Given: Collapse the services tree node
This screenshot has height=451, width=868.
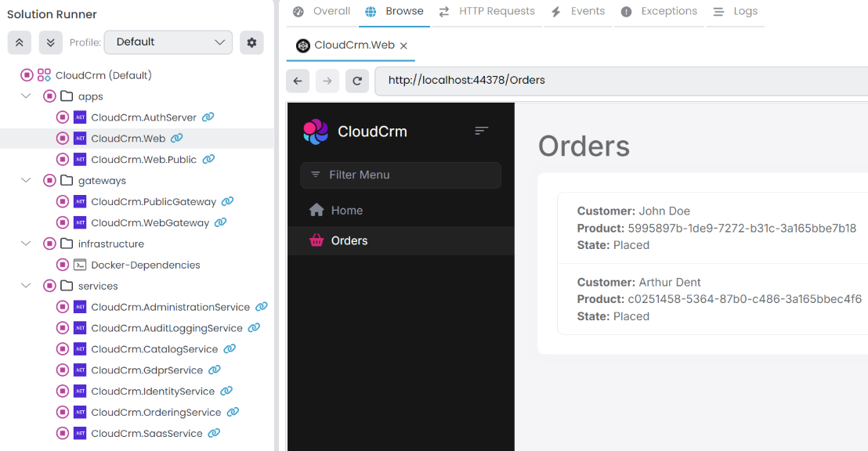Looking at the screenshot, I should [26, 285].
